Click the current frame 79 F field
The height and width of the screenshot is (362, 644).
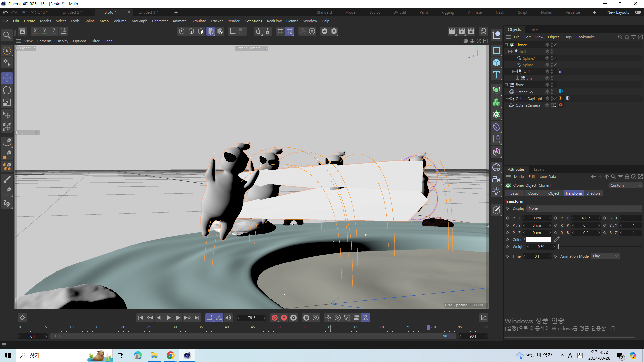coord(252,318)
